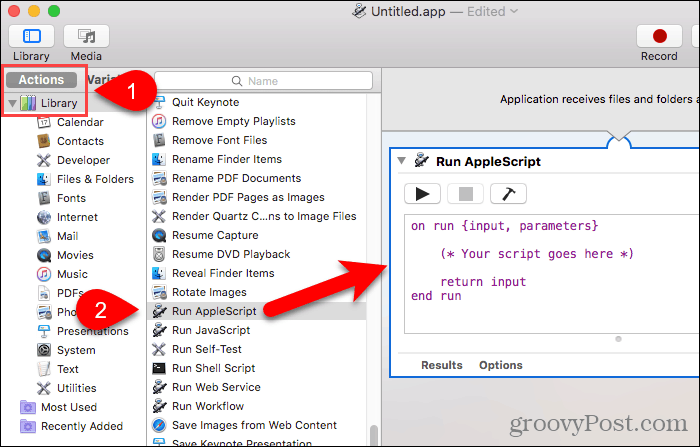700x447 pixels.
Task: Open the Media browser toolbar button
Action: 86,36
